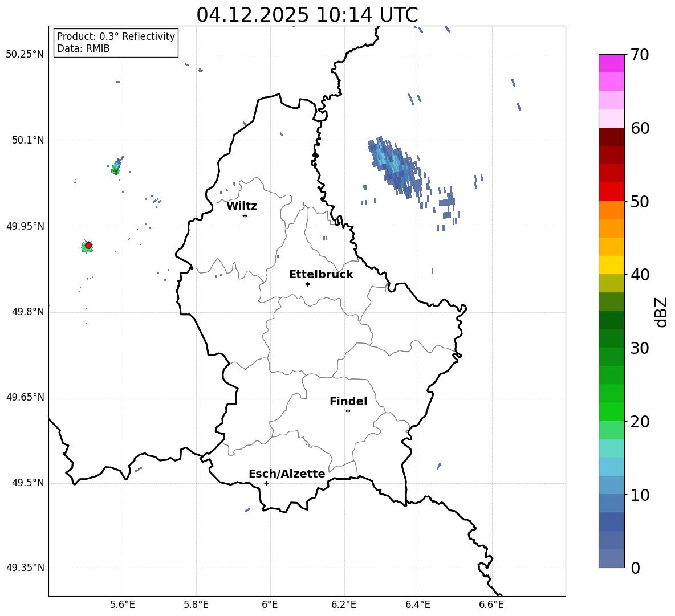Screen dimensions: 675x616
Task: Click the title 04.12.2025 10:14 UTC
Action: click(x=307, y=15)
